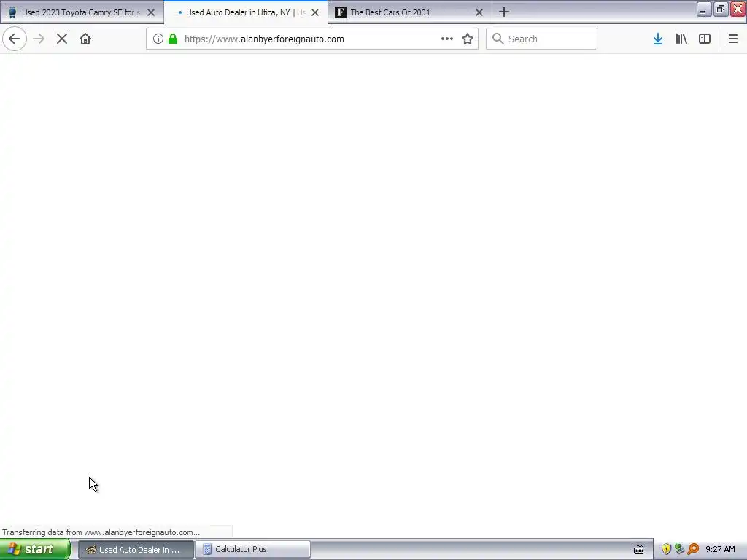Click the Forbes F favicon on the third tab
The height and width of the screenshot is (560, 747).
click(x=340, y=12)
